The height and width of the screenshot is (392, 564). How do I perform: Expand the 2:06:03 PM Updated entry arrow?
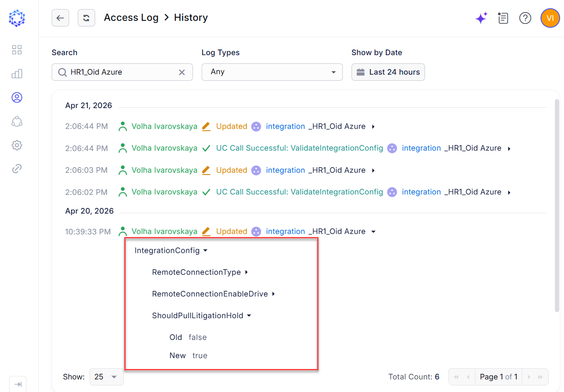[373, 171]
